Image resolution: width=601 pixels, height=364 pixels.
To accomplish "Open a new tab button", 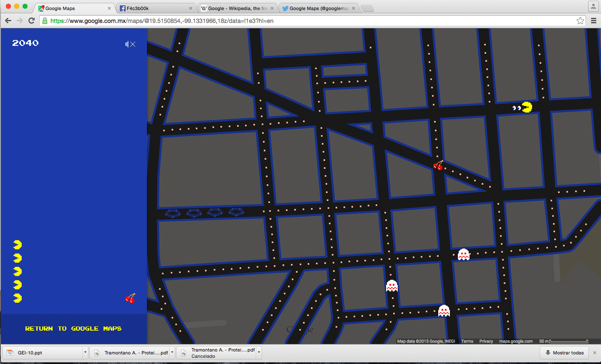I will (367, 8).
